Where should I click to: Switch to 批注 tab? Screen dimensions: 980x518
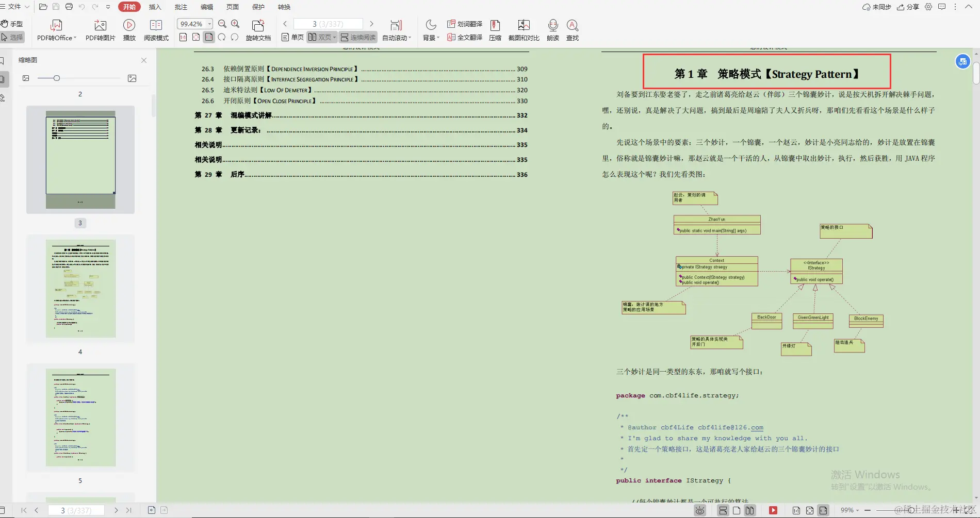[181, 7]
